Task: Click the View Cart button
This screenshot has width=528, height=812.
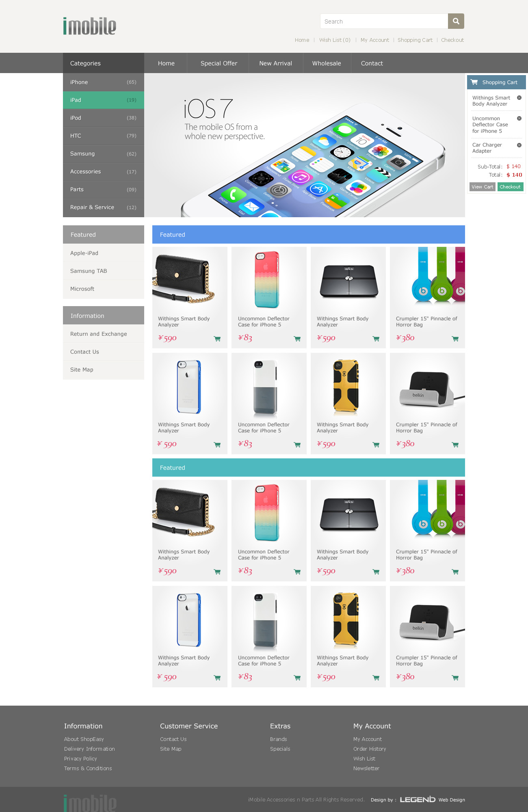Action: coord(483,187)
